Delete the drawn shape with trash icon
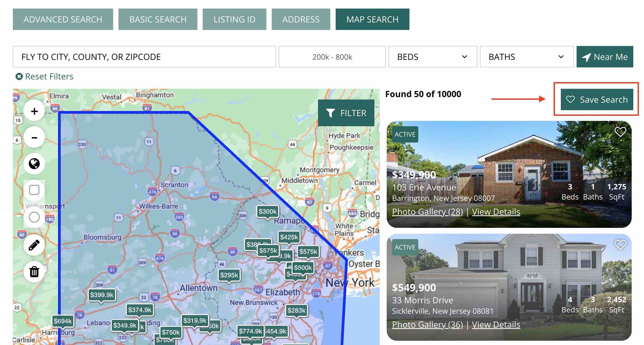 coord(34,272)
